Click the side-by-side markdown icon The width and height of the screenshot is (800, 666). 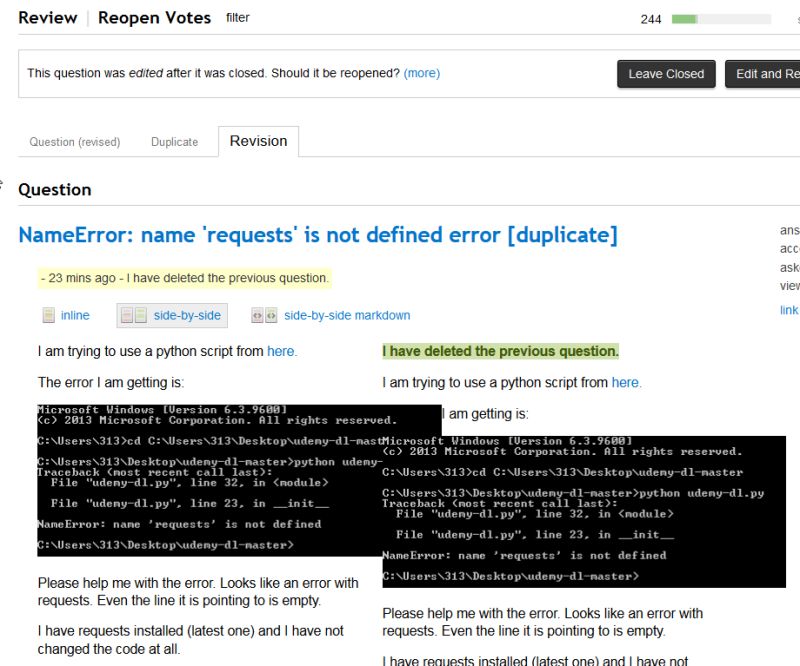coord(264,315)
